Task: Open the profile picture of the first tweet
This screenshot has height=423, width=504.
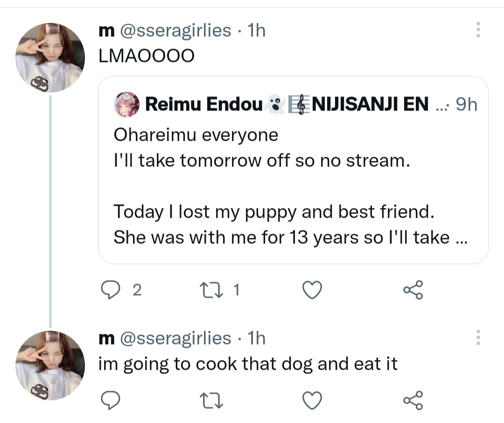Action: coord(50,57)
